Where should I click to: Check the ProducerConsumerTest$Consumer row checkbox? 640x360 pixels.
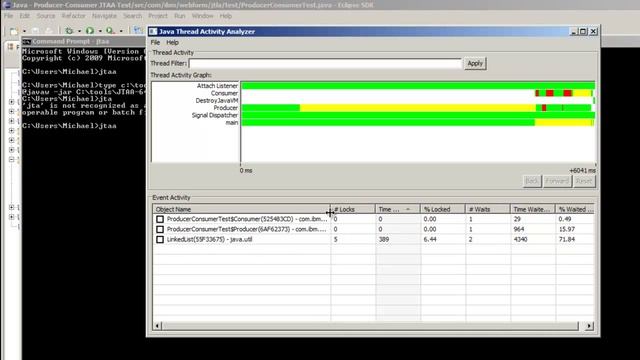pyautogui.click(x=160, y=219)
